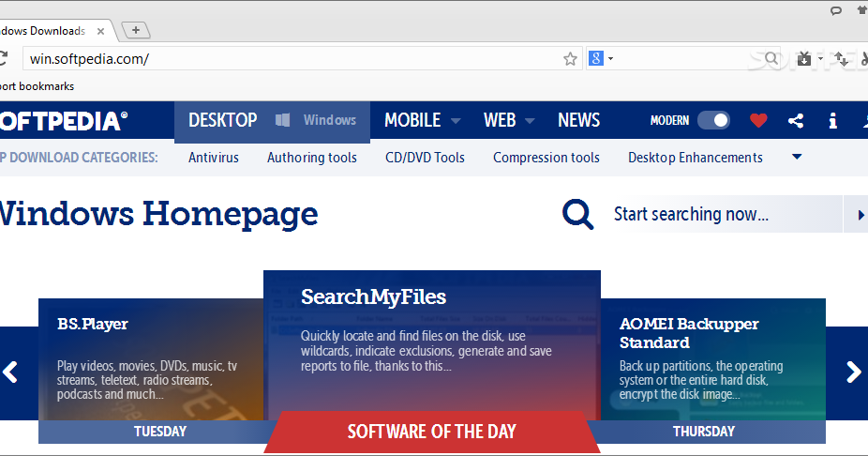Viewport: 868px width, 456px height.
Task: Open the WEB navigation menu
Action: pyautogui.click(x=500, y=120)
